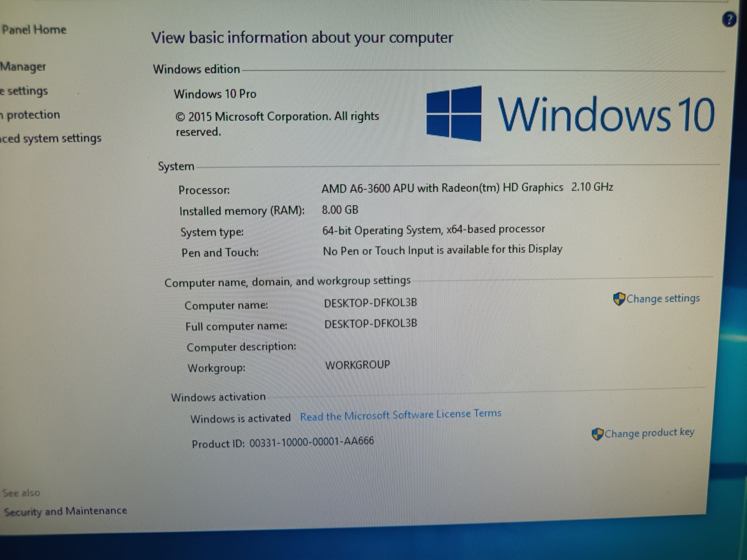747x560 pixels.
Task: Click the Full computer name value
Action: pos(371,324)
